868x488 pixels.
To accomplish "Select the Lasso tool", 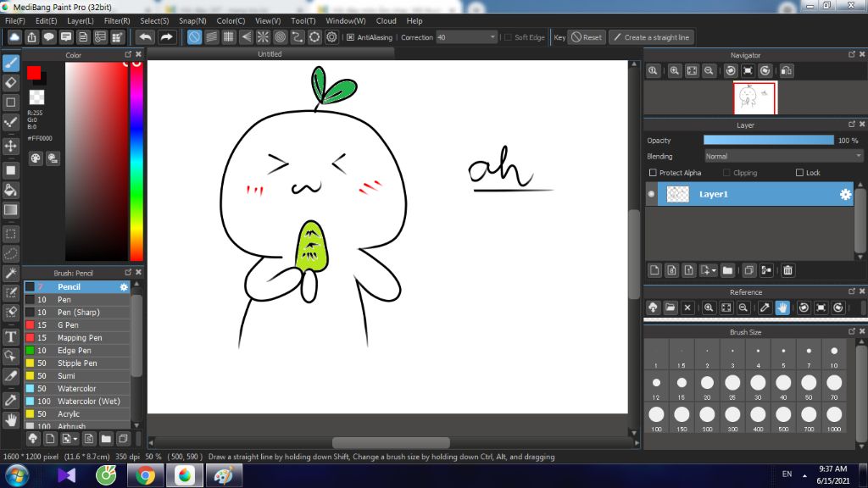I will [x=11, y=254].
